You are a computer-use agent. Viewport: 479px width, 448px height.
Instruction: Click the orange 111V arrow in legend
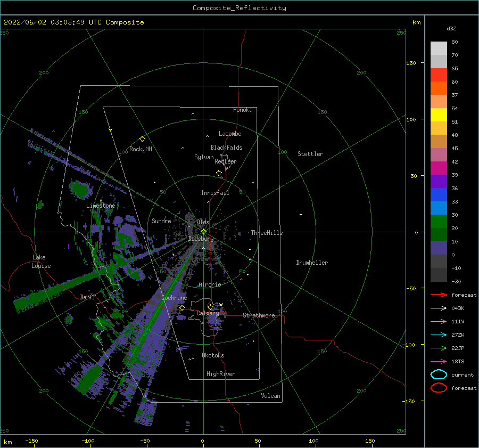click(x=439, y=321)
